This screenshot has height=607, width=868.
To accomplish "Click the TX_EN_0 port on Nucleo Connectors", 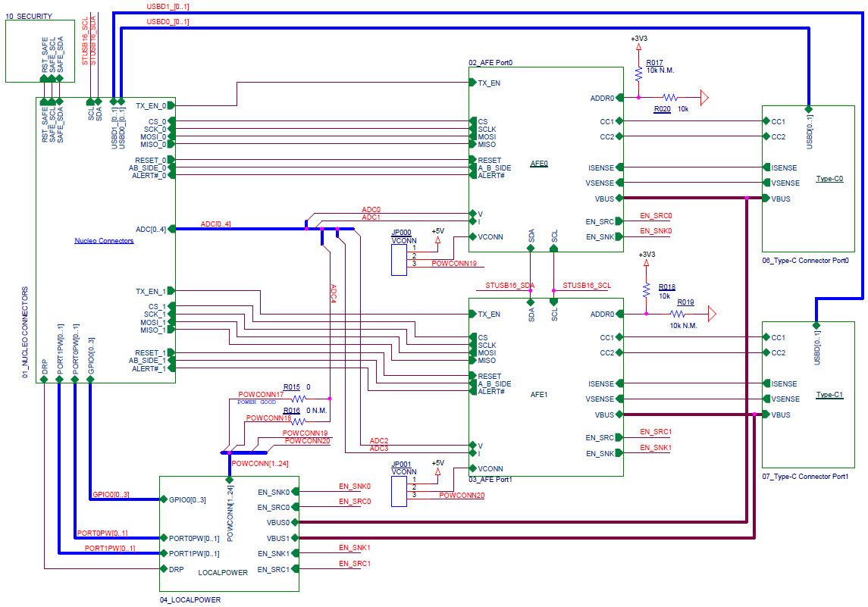I will pos(150,106).
